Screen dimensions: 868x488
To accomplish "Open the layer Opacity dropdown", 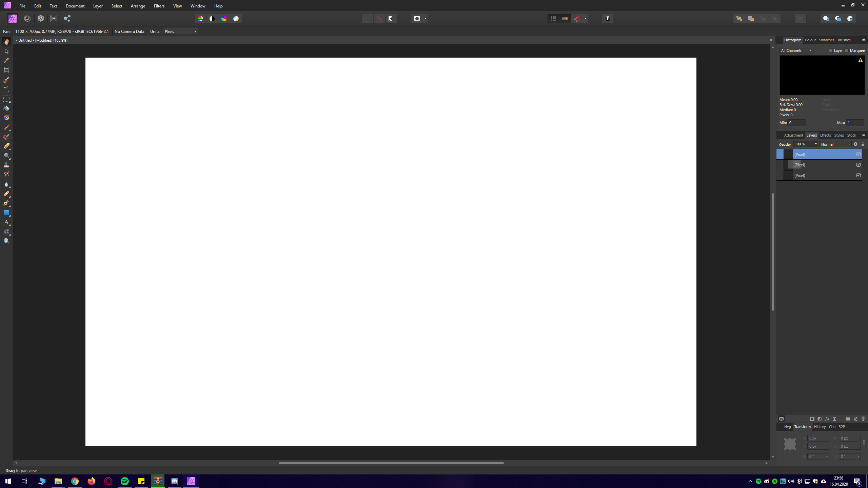I will [x=816, y=144].
